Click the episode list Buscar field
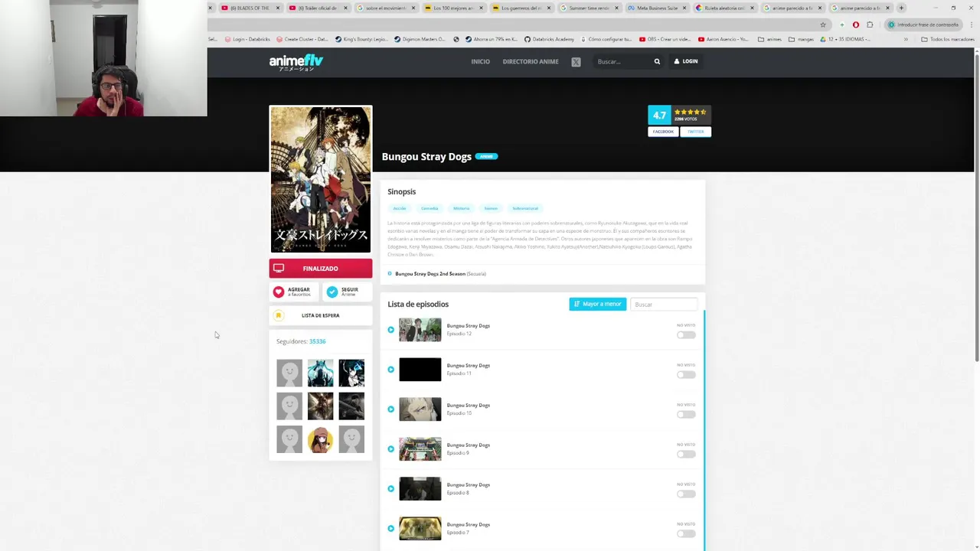 [x=663, y=304]
